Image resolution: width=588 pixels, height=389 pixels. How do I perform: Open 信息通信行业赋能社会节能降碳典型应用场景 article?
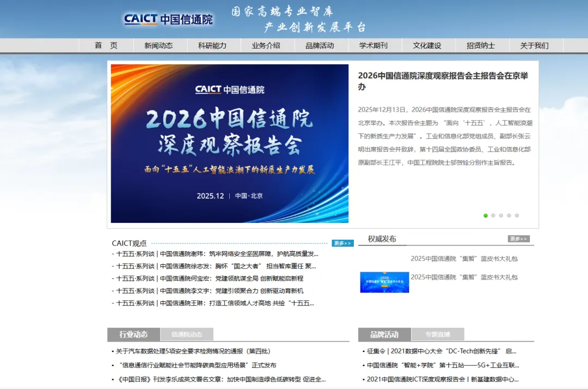pyautogui.click(x=197, y=365)
